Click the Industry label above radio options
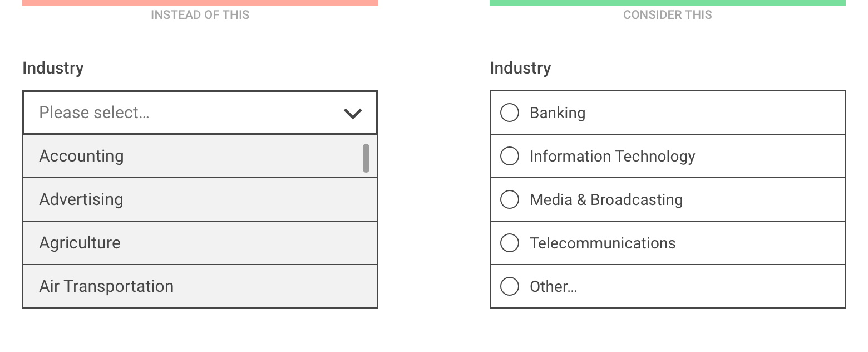868x352 pixels. coord(520,68)
